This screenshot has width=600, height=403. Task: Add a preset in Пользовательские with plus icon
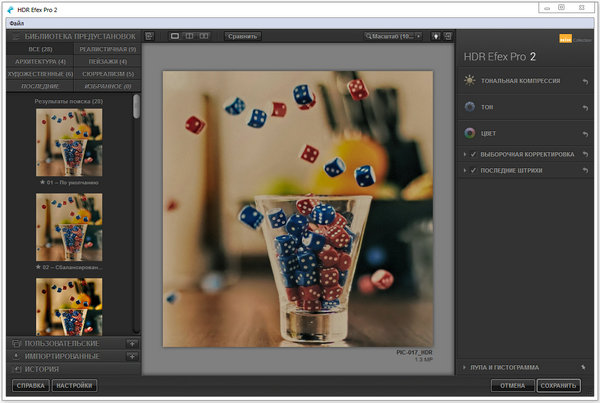click(132, 343)
